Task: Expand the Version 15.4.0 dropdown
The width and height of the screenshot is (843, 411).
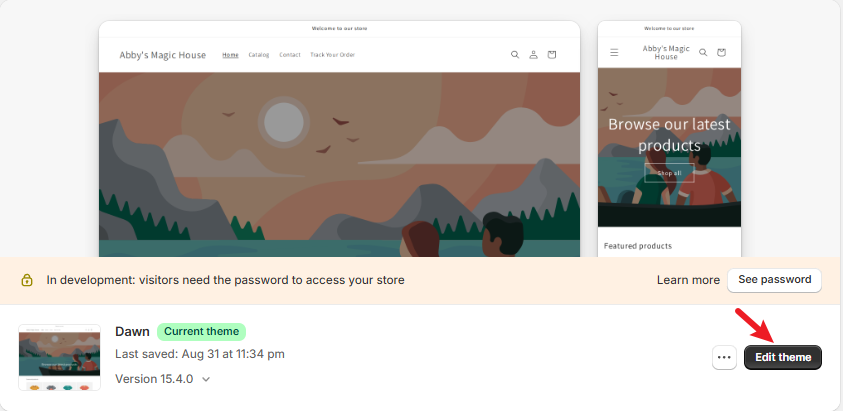Action: tap(206, 379)
